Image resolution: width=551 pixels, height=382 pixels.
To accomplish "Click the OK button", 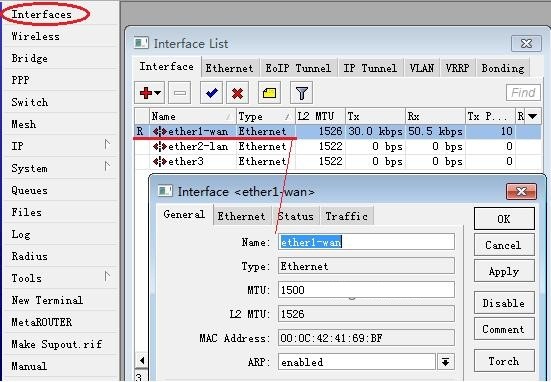I will coord(504,219).
